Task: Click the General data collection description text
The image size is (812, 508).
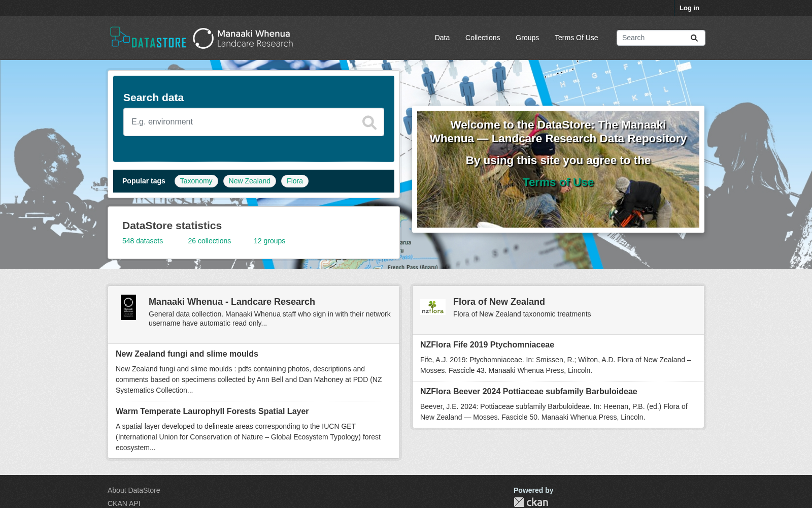Action: [x=269, y=319]
